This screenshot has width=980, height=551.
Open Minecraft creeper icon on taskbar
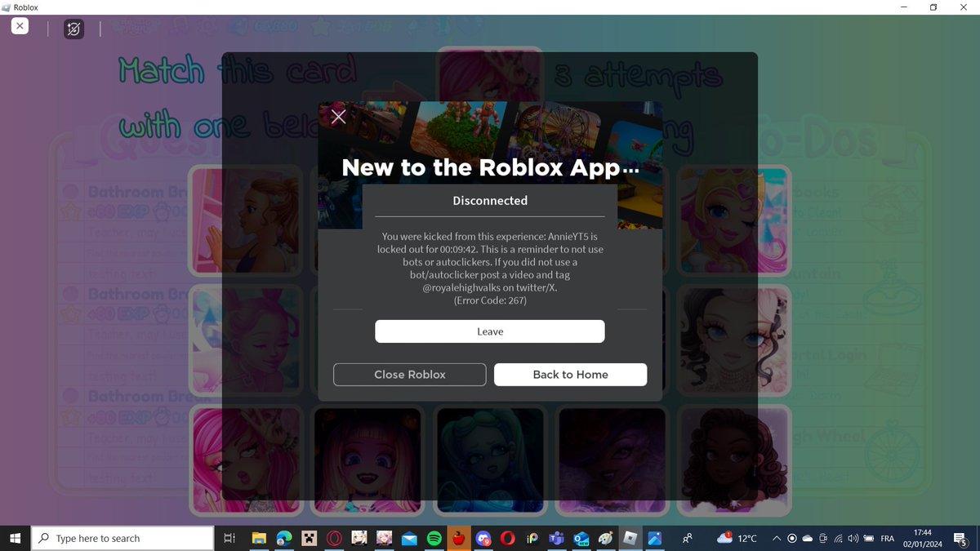point(309,538)
